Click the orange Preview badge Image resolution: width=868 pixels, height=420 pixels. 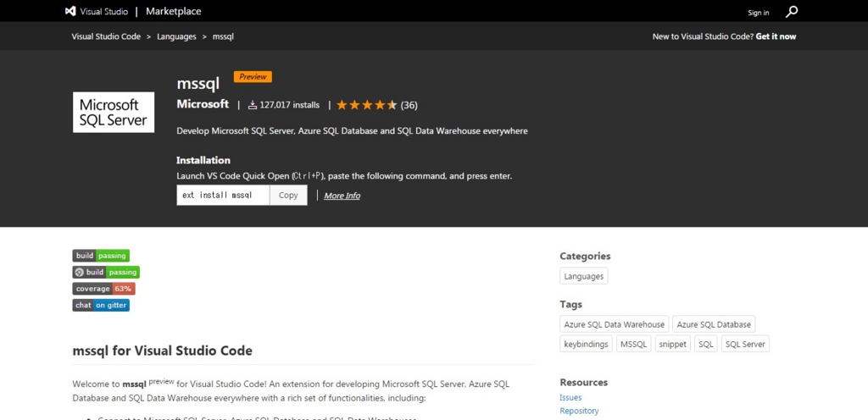click(x=253, y=77)
